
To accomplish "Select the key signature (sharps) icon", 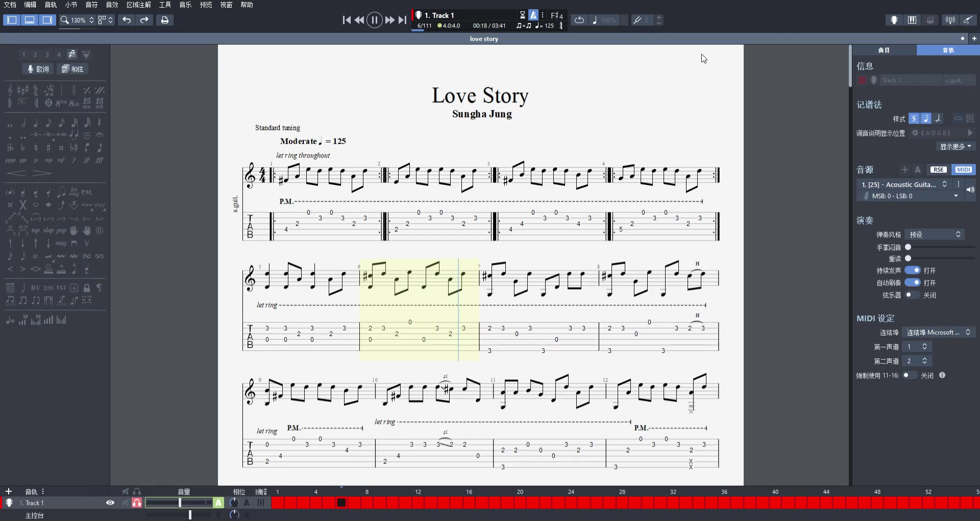I will tap(23, 90).
